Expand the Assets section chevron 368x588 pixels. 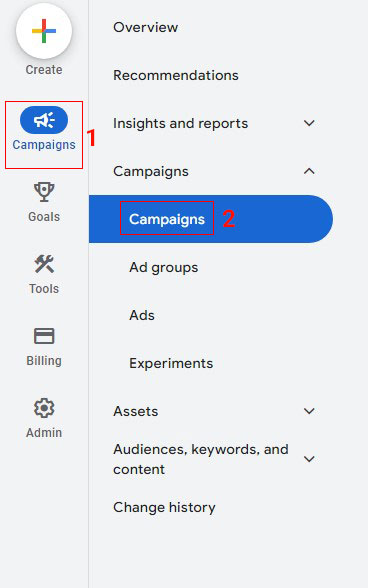coord(309,411)
